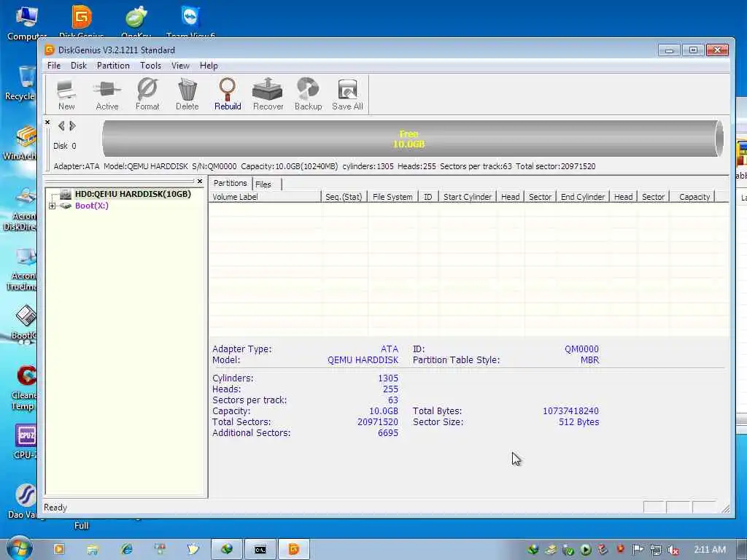Open the WinArchiver desktop icon
Viewport: 747px width, 560px height.
[26, 137]
